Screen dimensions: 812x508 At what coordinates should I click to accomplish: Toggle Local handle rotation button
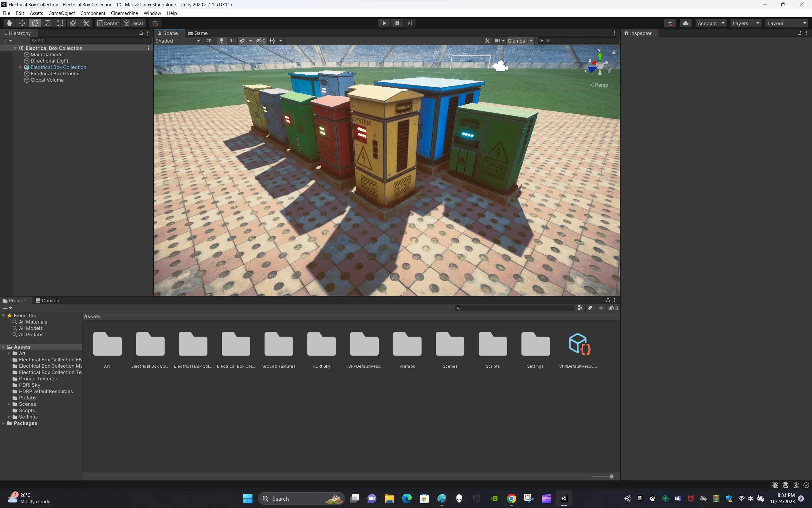[x=133, y=23]
